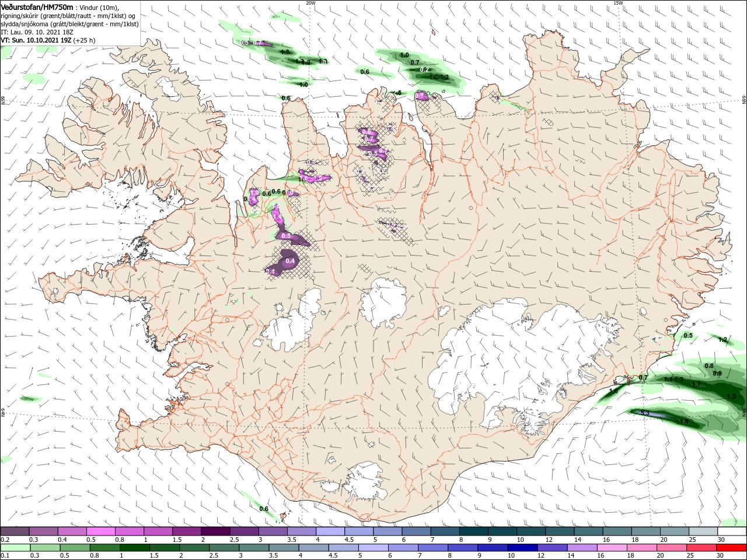Pick the rain-scale swatch between 2 and 2.5
Screen dimensions: 747x560
pos(194,547)
